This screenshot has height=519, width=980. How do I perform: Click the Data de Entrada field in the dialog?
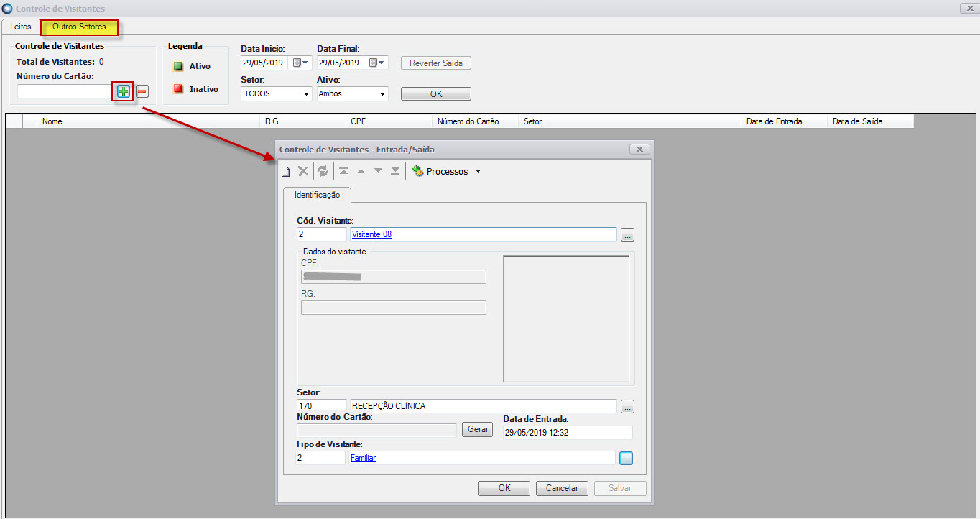click(x=568, y=432)
